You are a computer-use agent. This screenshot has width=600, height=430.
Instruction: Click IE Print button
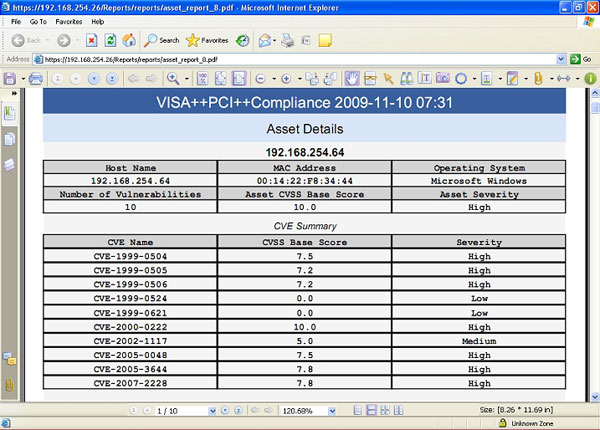[x=287, y=41]
